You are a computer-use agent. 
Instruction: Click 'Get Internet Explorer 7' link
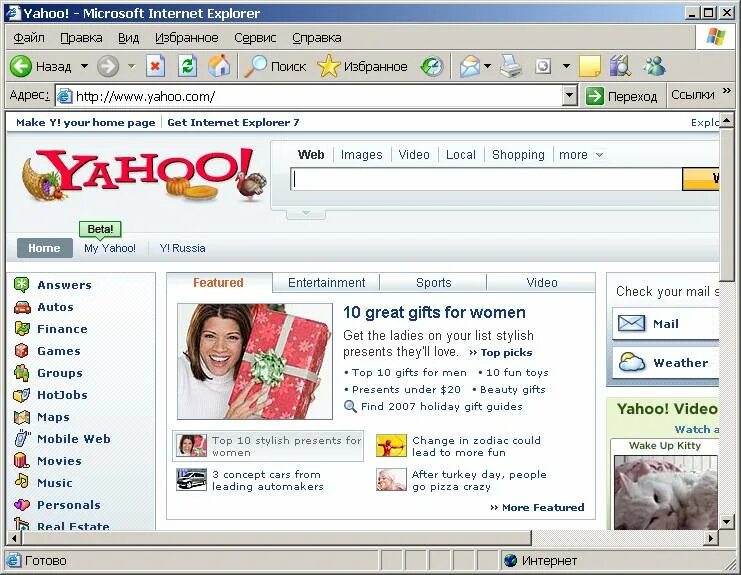point(233,123)
